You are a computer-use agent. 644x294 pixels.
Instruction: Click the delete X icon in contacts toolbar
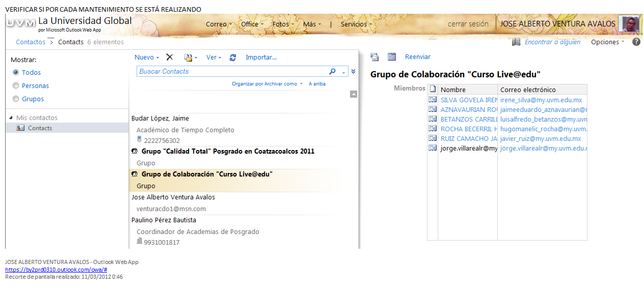[170, 57]
